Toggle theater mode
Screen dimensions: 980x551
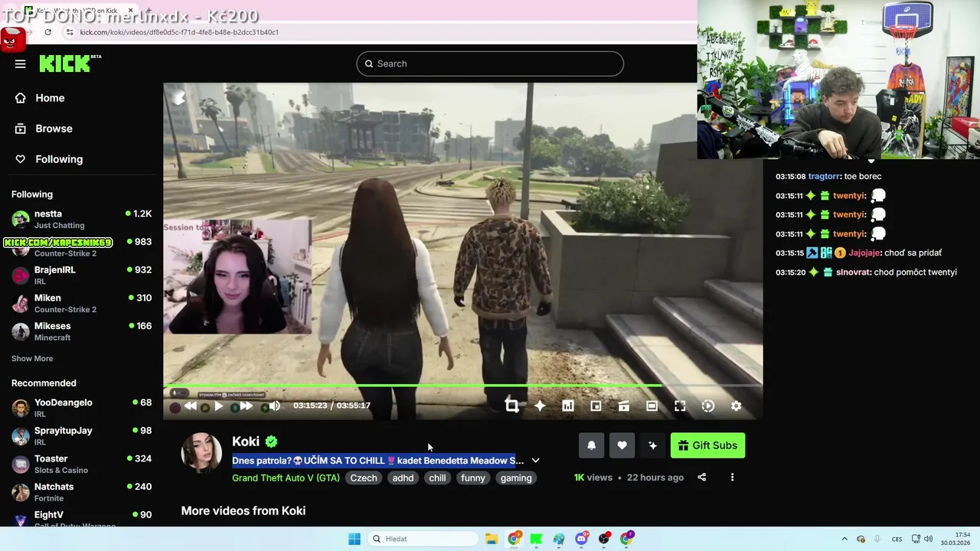click(652, 406)
